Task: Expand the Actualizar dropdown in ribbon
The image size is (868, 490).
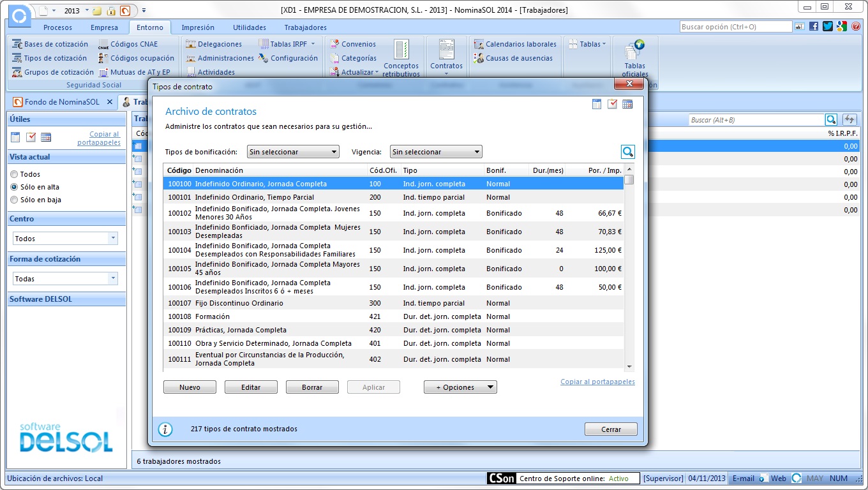Action: coord(355,72)
